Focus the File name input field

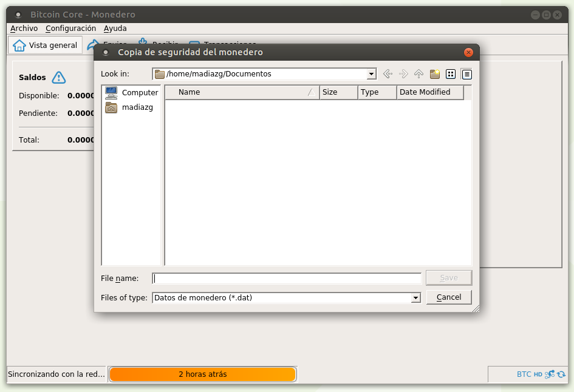pyautogui.click(x=287, y=279)
